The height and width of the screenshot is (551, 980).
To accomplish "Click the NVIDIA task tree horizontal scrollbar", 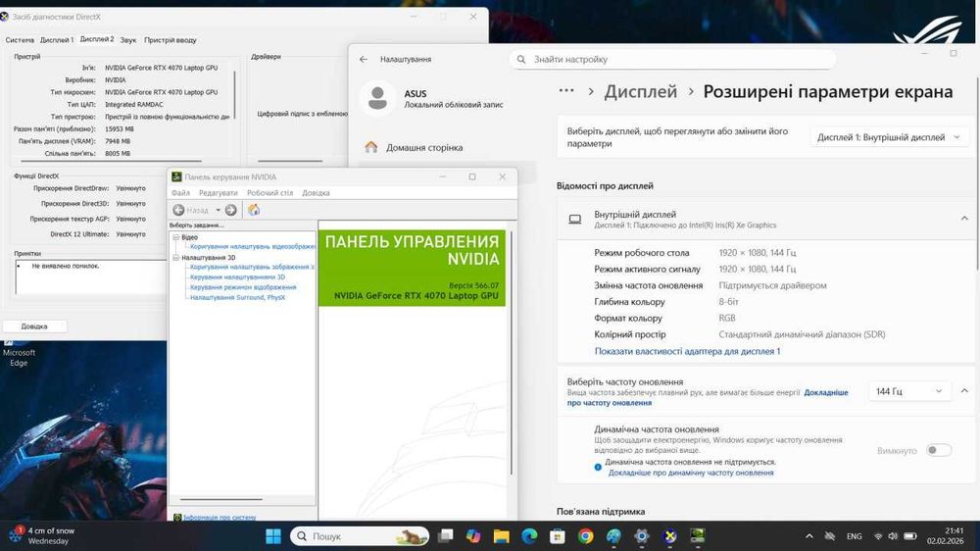I will point(221,499).
